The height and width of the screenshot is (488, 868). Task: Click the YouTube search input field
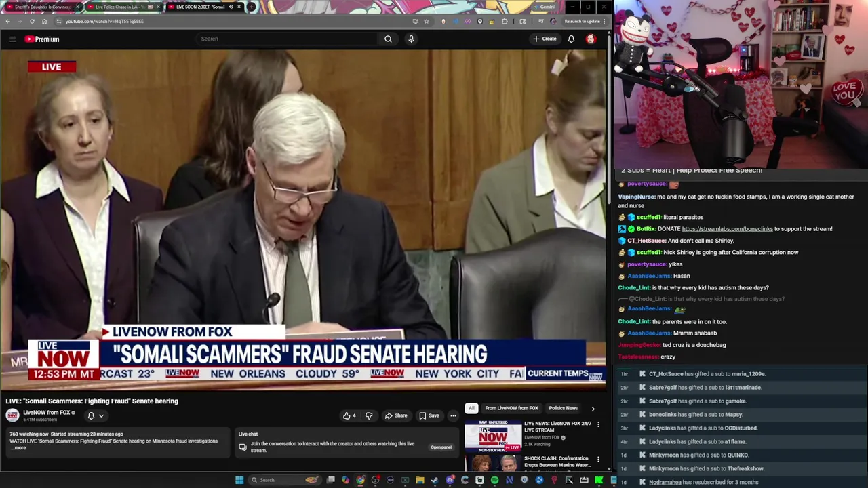coord(288,39)
